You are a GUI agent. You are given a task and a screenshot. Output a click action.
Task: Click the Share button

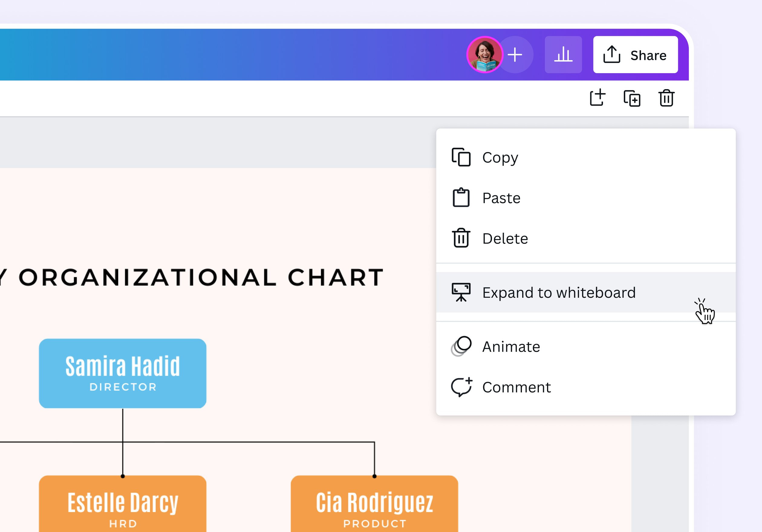tap(636, 55)
